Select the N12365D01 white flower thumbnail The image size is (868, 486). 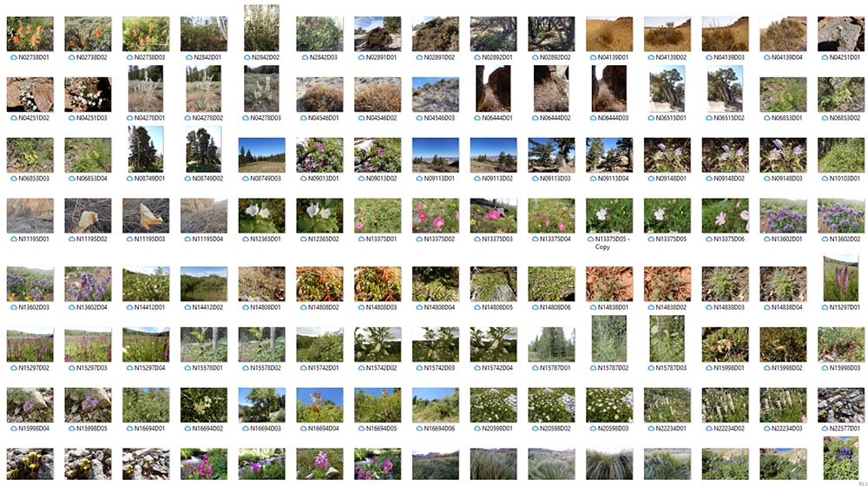pyautogui.click(x=262, y=216)
